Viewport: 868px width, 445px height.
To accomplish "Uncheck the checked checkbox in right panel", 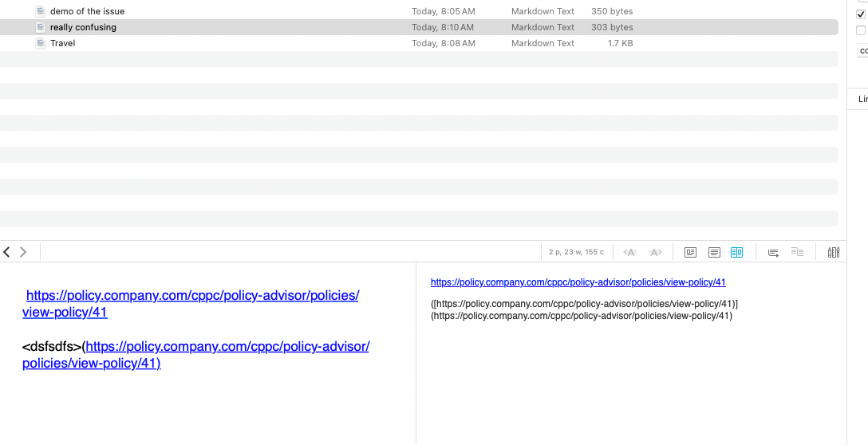I will tap(861, 14).
